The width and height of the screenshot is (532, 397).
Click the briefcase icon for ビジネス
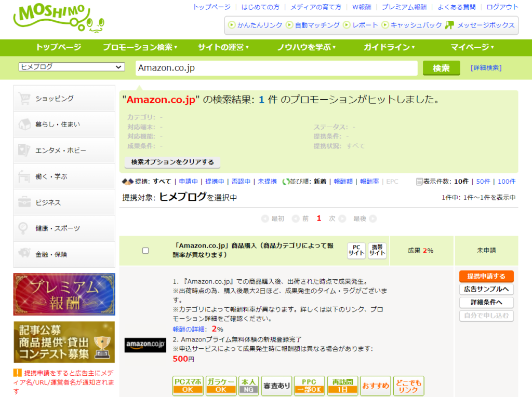click(24, 202)
